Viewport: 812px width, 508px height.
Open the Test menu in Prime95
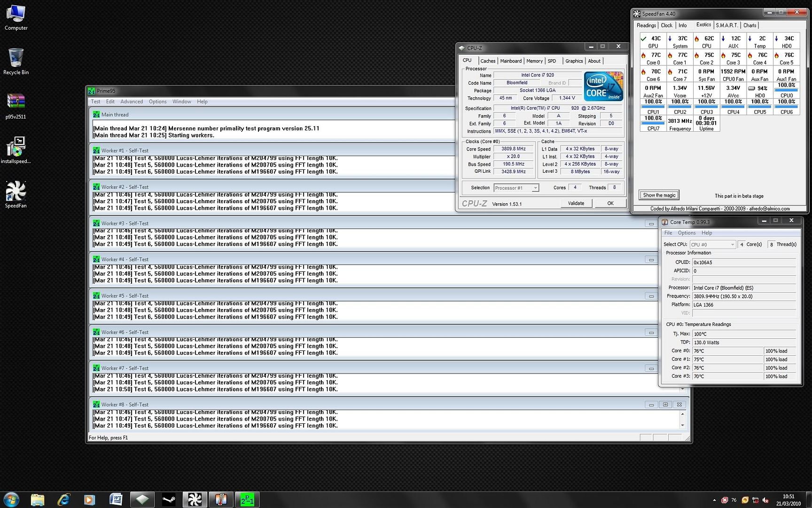[95, 102]
